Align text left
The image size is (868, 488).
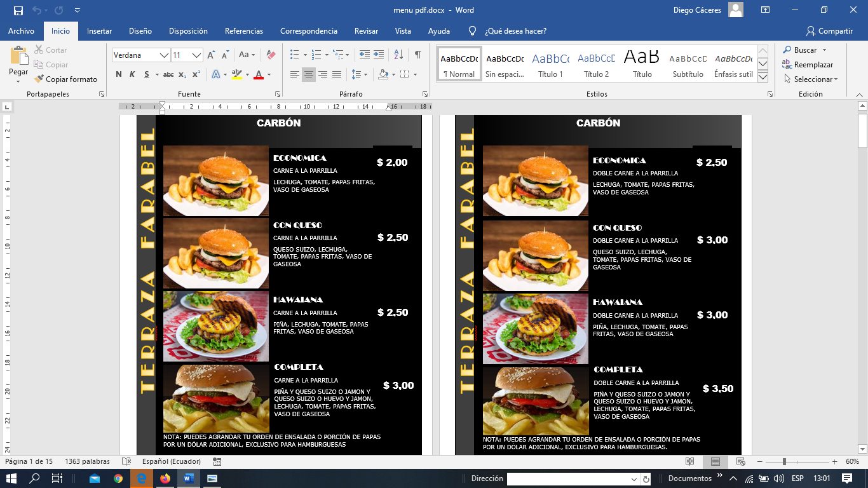(x=294, y=74)
